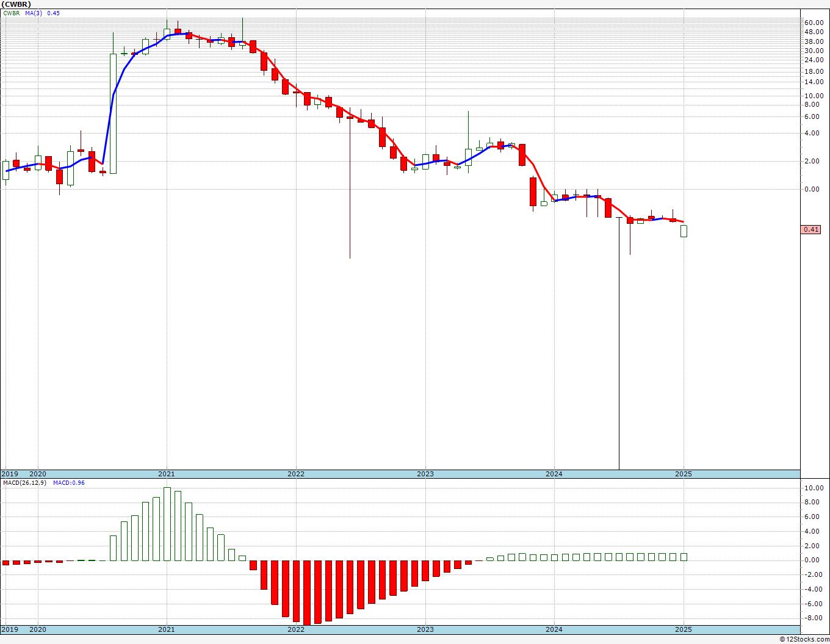
Task: Select the 2022 marker on the MACD timeline
Action: point(296,629)
